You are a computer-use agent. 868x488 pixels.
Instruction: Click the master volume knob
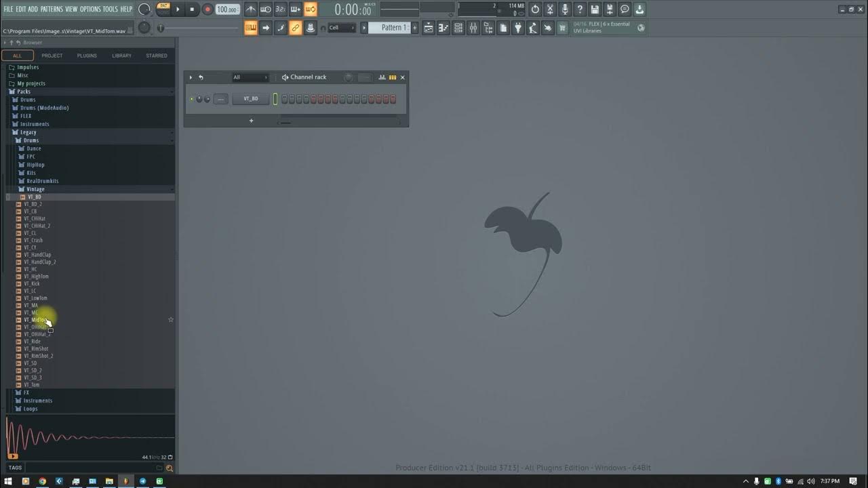click(144, 9)
